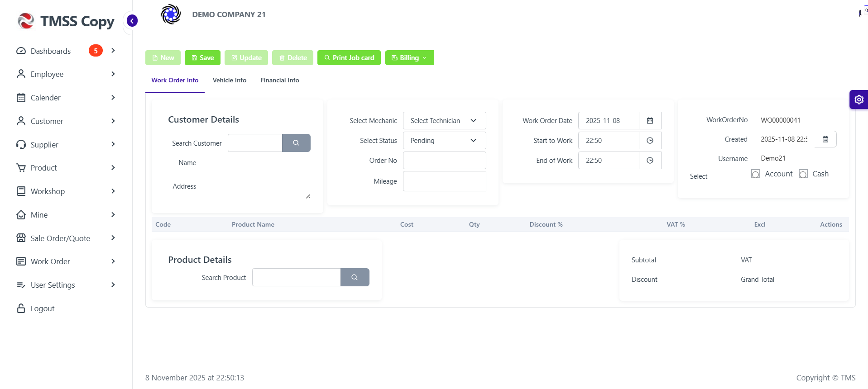This screenshot has height=389, width=868.
Task: Click the Dashboards gauge icon
Action: coord(21,51)
